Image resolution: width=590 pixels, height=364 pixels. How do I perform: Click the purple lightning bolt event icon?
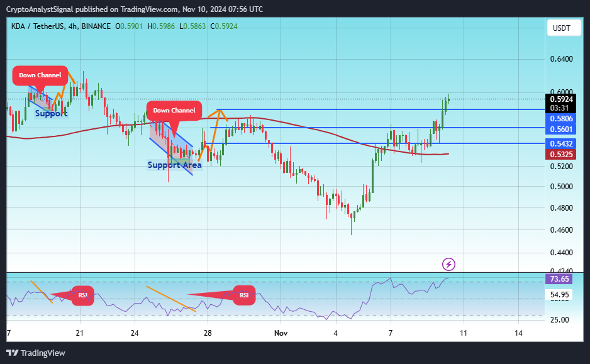pos(448,264)
